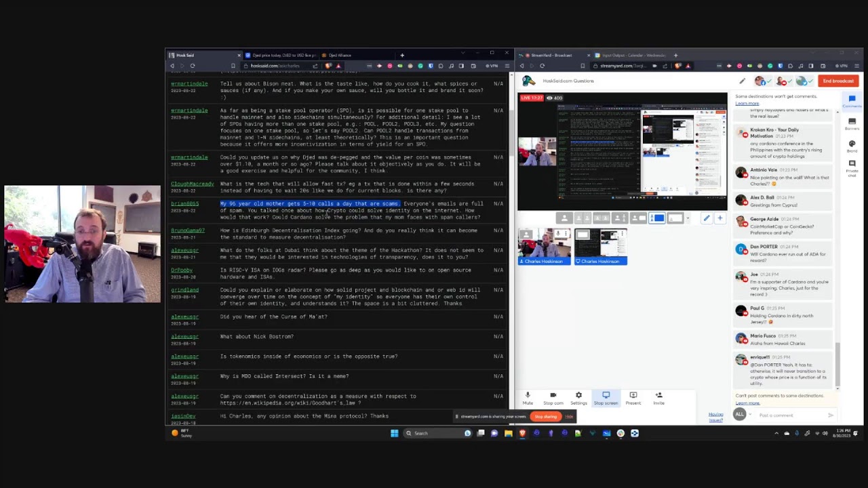Click the Having issues? link
Viewport: 868px width, 488px height.
(x=715, y=417)
